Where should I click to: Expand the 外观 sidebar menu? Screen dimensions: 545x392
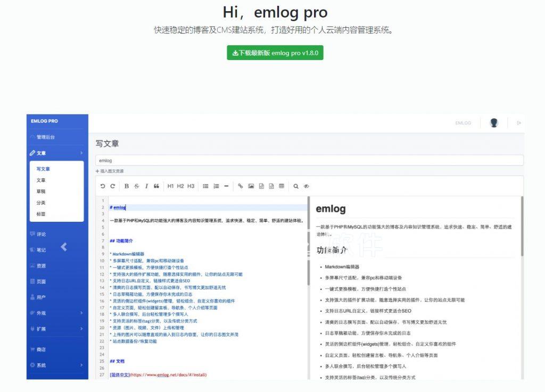coord(57,313)
